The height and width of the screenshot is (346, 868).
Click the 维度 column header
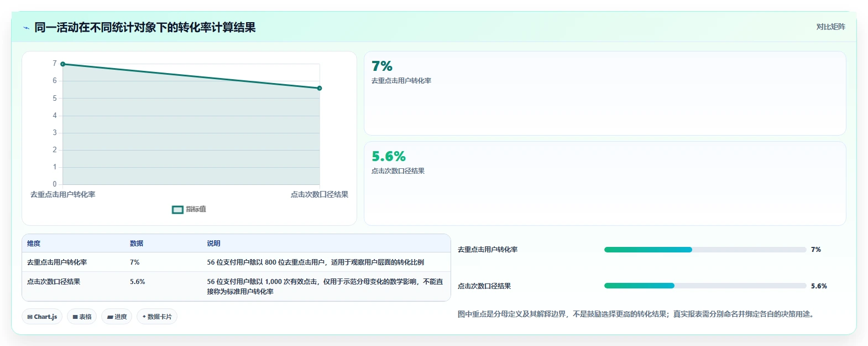(34, 244)
